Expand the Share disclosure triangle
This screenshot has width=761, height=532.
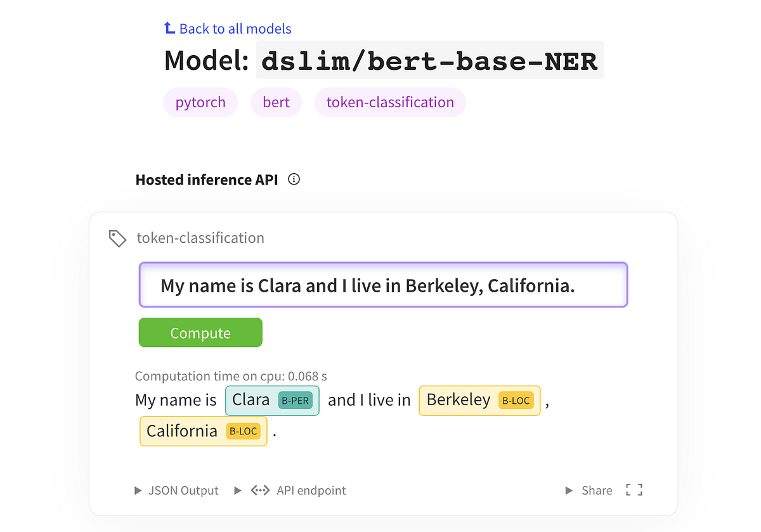[x=569, y=490]
